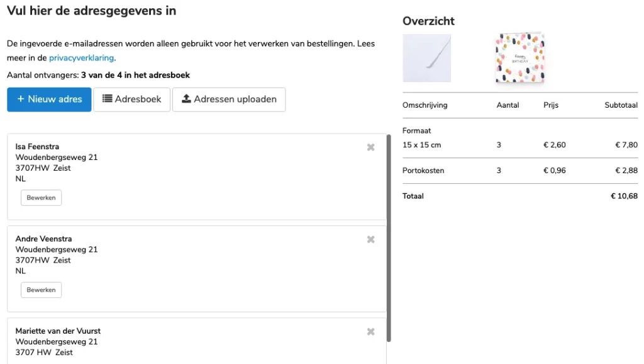
Task: Start Adressen uploaden
Action: pos(229,99)
